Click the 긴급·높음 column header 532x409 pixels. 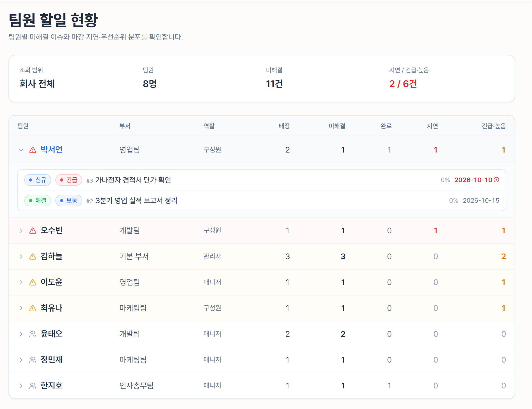[494, 126]
